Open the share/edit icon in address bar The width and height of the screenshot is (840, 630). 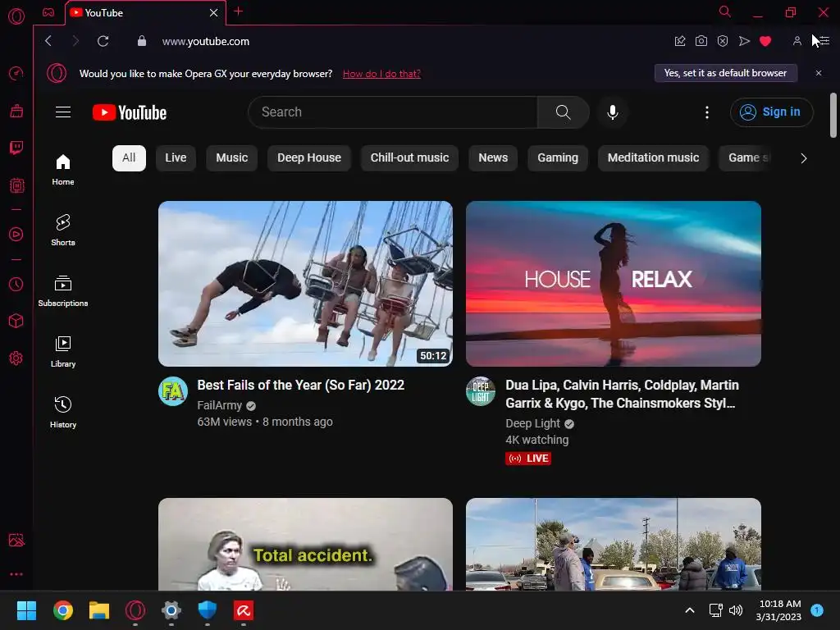tap(680, 41)
